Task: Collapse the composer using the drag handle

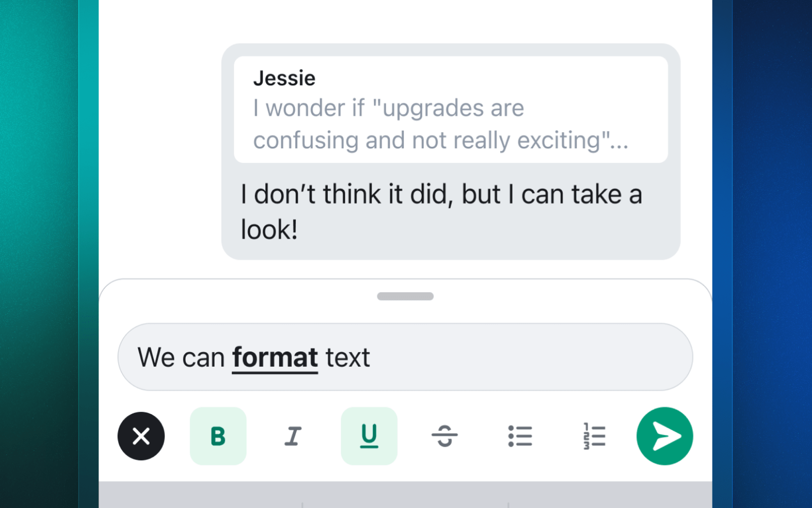Action: pos(405,296)
